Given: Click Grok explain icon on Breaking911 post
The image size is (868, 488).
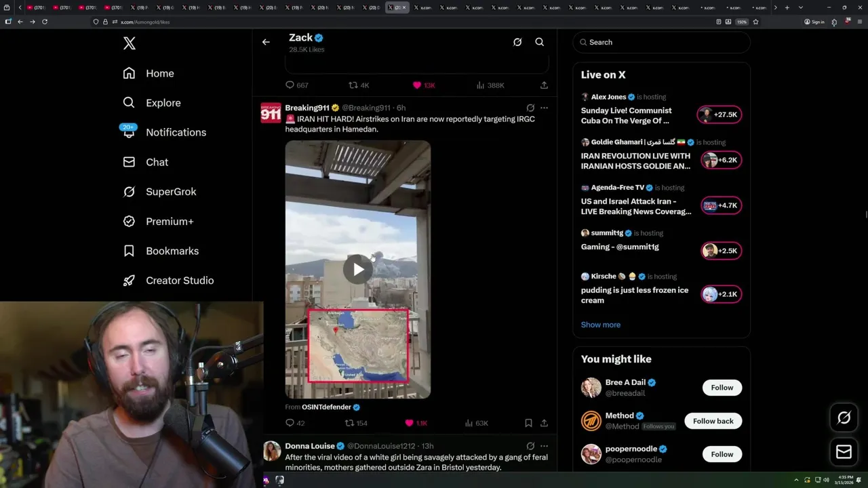Looking at the screenshot, I should (530, 108).
